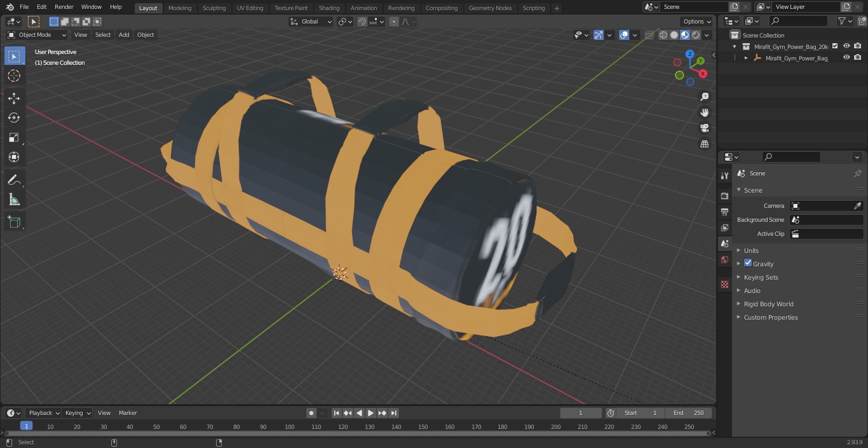Open the World properties tab
Image resolution: width=868 pixels, height=448 pixels.
724,260
